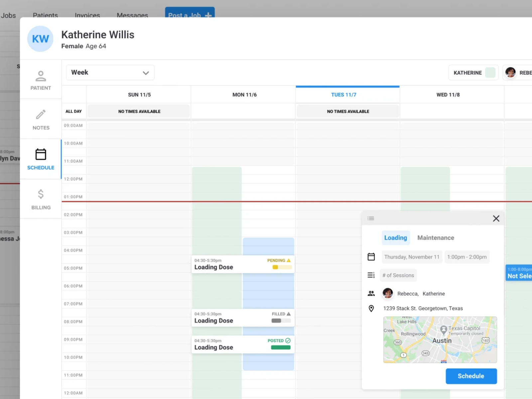Expand the Week view dropdown
Viewport: 532px width, 399px height.
coord(110,72)
